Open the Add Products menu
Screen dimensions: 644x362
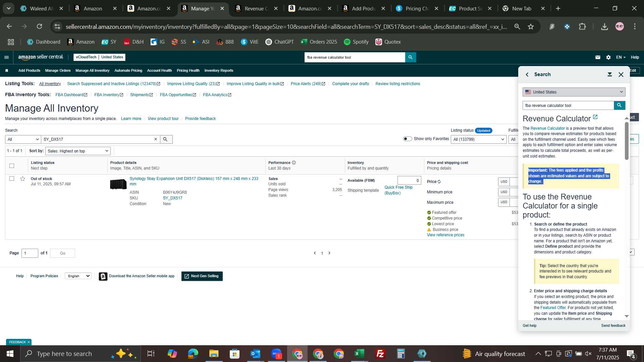(29, 71)
